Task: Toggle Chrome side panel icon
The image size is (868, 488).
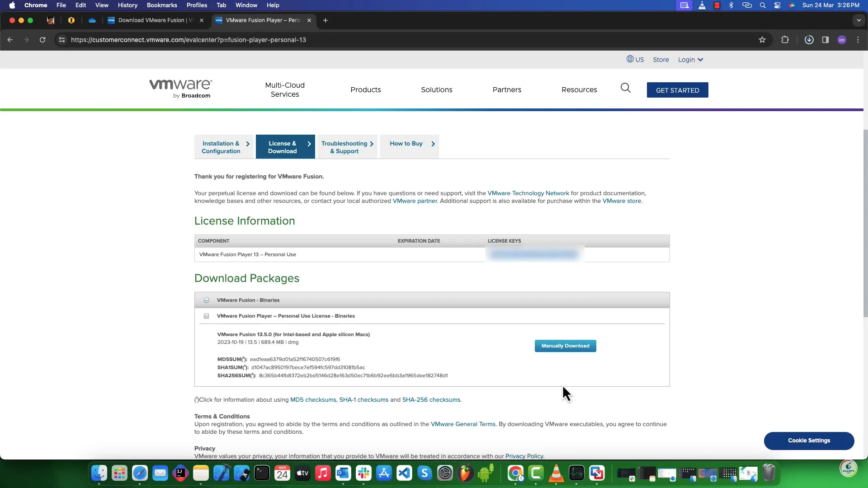Action: (x=826, y=40)
